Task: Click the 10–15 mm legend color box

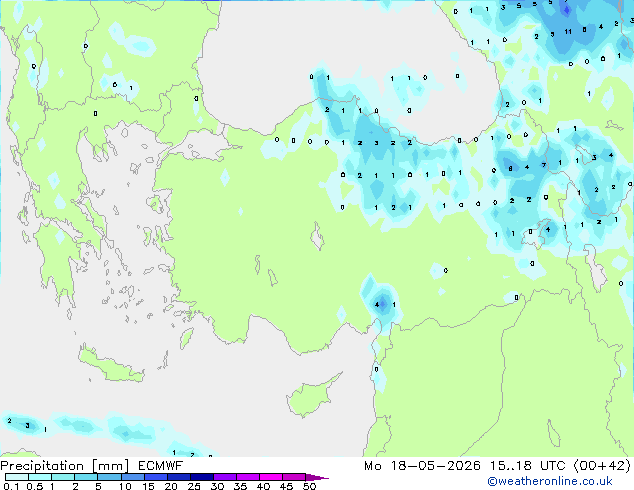Action: click(133, 477)
